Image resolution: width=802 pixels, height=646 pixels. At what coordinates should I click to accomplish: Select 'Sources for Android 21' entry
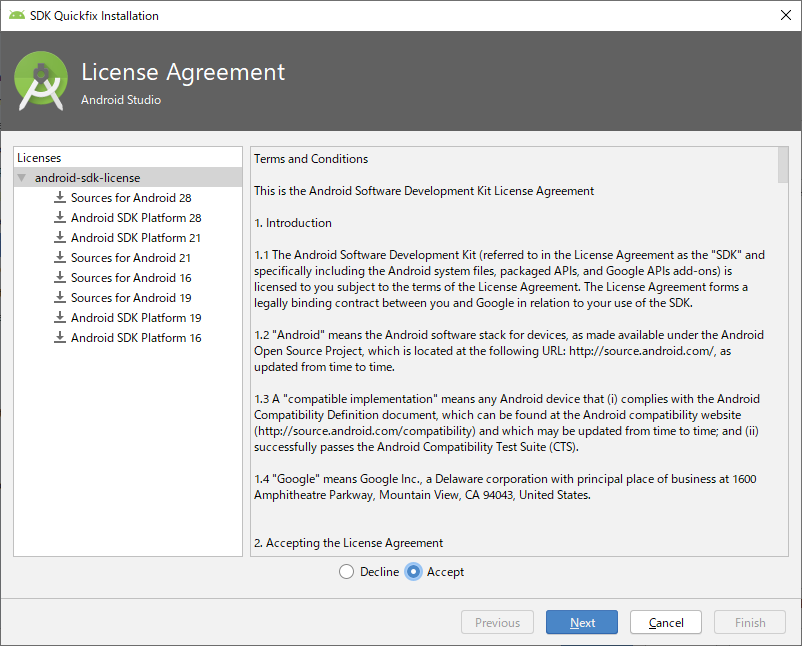(131, 257)
